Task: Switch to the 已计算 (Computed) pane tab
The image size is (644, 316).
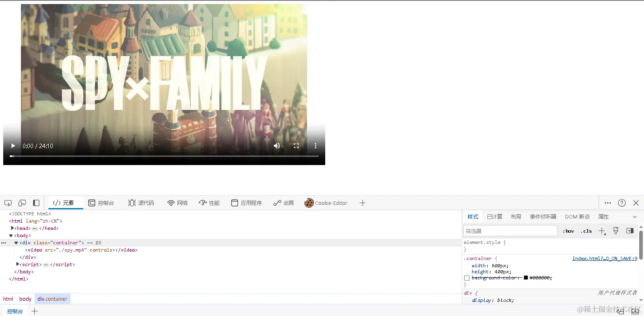Action: click(495, 217)
